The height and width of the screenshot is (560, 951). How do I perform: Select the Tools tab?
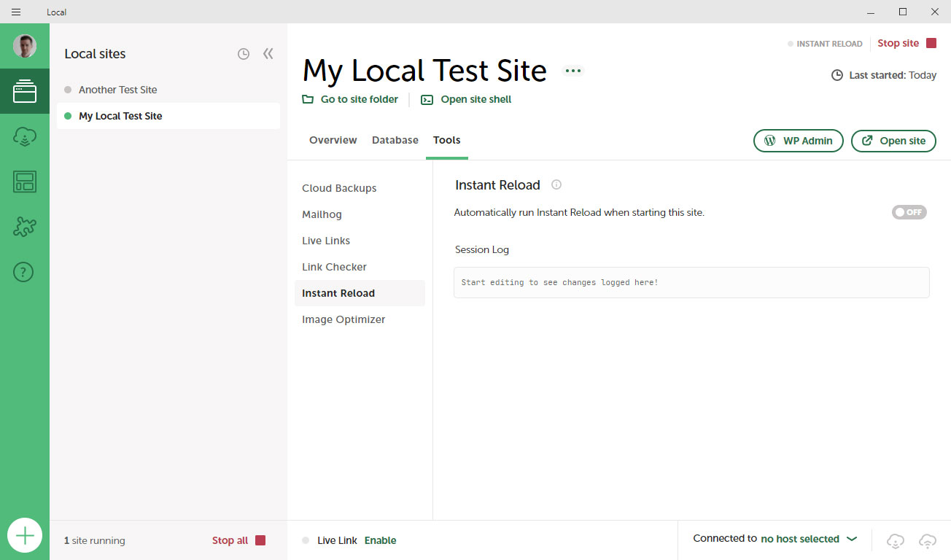pyautogui.click(x=447, y=140)
